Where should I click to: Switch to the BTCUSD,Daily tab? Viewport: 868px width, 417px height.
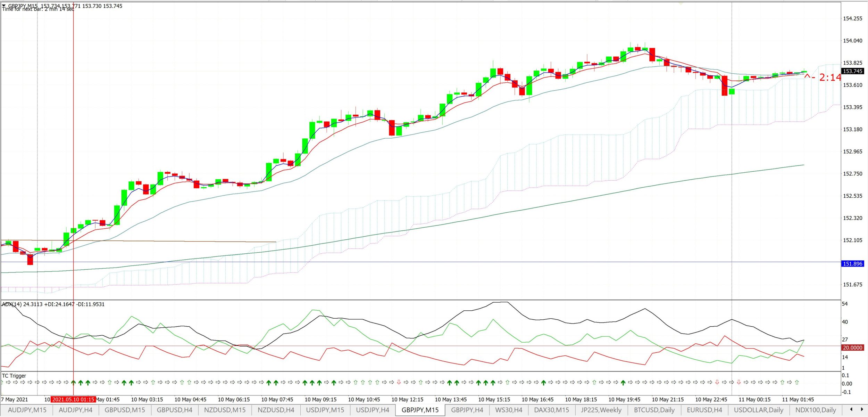[x=654, y=410]
